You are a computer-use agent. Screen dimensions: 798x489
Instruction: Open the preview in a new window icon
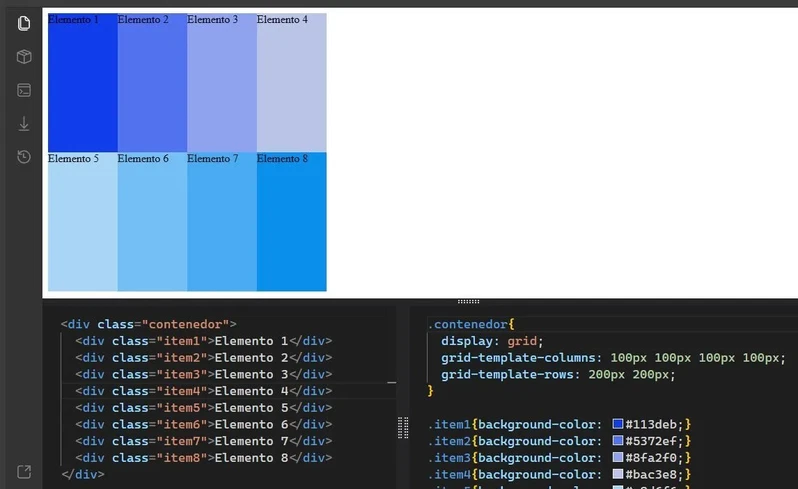[x=24, y=472]
